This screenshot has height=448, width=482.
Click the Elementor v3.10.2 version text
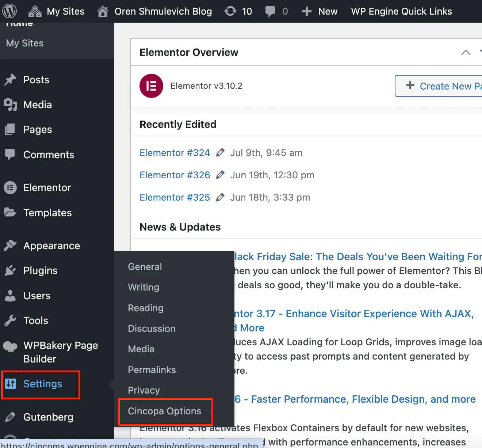(x=206, y=86)
